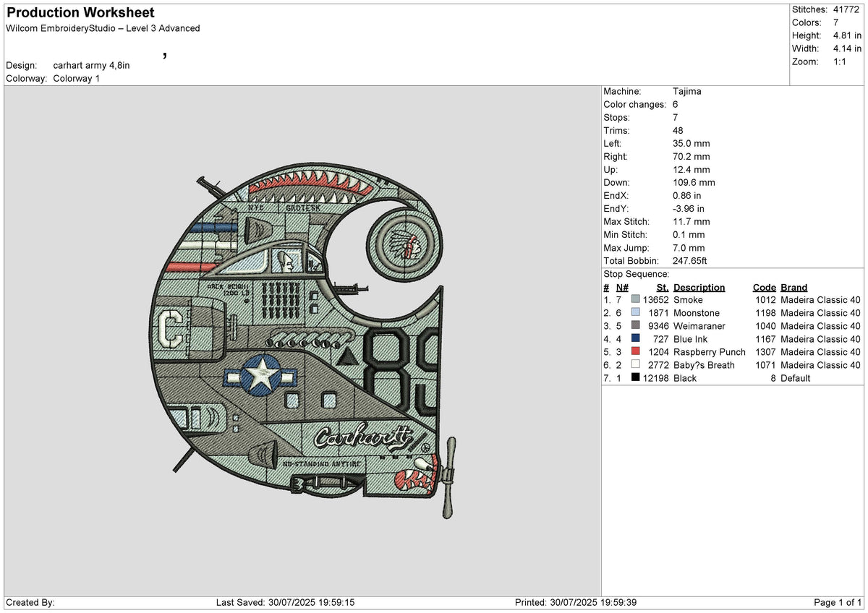Select the Colorway 1 value
868x613 pixels.
pyautogui.click(x=76, y=78)
